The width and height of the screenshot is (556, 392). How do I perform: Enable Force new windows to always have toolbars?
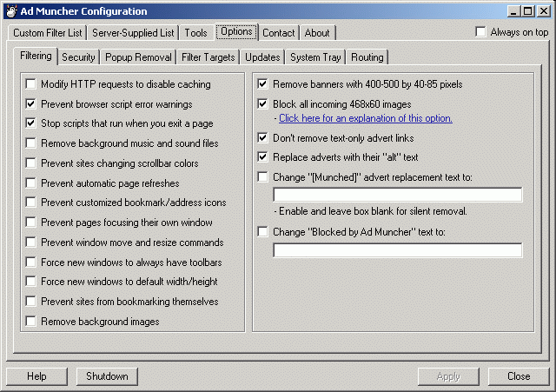click(31, 262)
